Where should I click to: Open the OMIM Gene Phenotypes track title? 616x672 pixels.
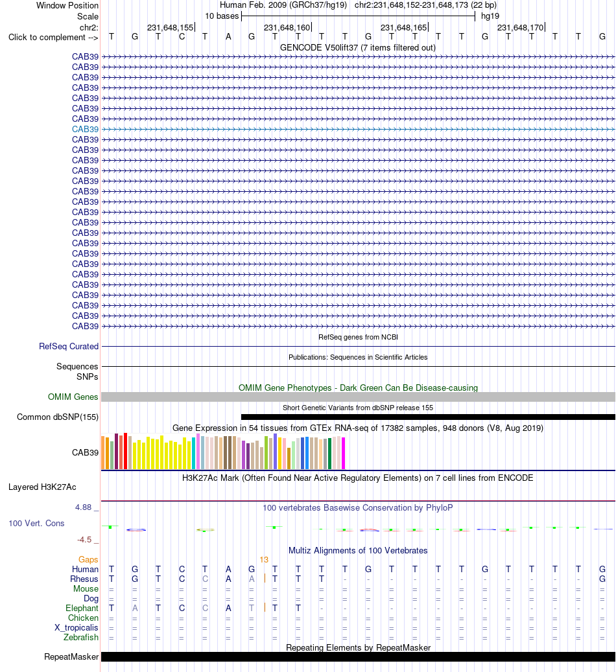pyautogui.click(x=358, y=388)
